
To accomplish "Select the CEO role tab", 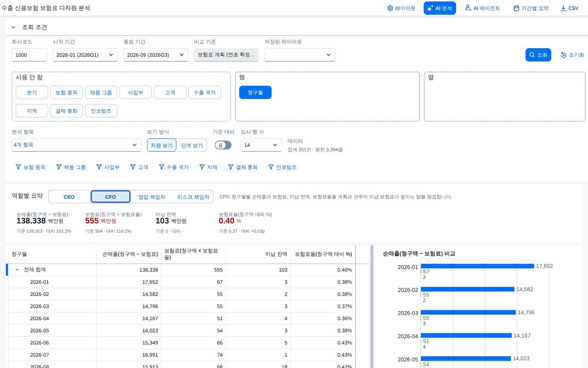I will (x=69, y=197).
